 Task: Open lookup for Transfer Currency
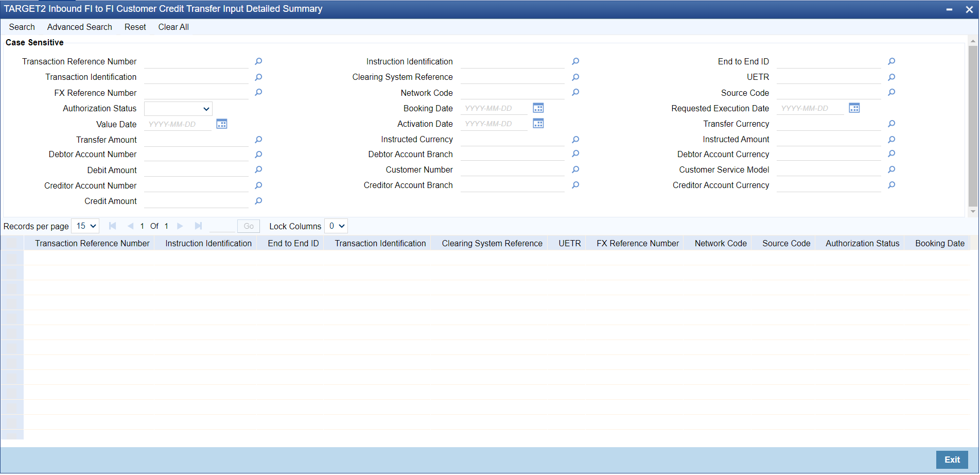(891, 124)
